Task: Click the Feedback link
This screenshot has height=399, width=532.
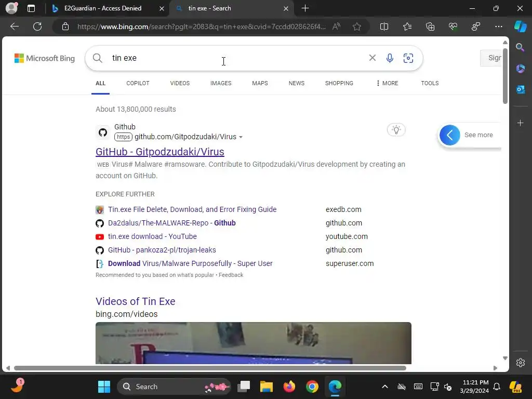Action: coord(231,275)
